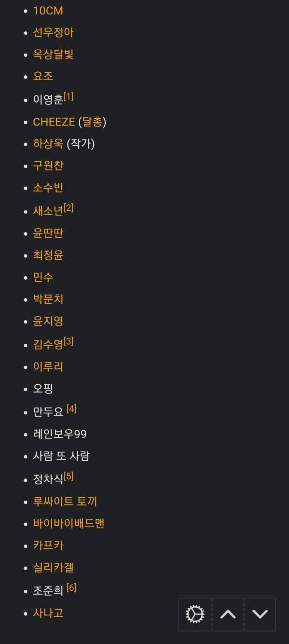The width and height of the screenshot is (289, 644).
Task: Open footnote [1] next to 이영훈
Action: click(x=69, y=97)
